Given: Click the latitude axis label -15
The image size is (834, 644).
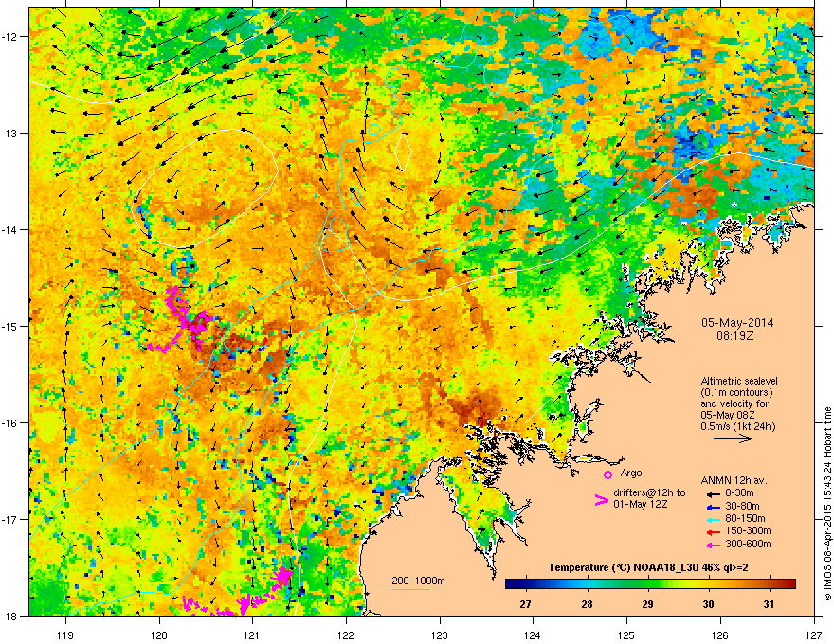Looking at the screenshot, I should (x=10, y=326).
